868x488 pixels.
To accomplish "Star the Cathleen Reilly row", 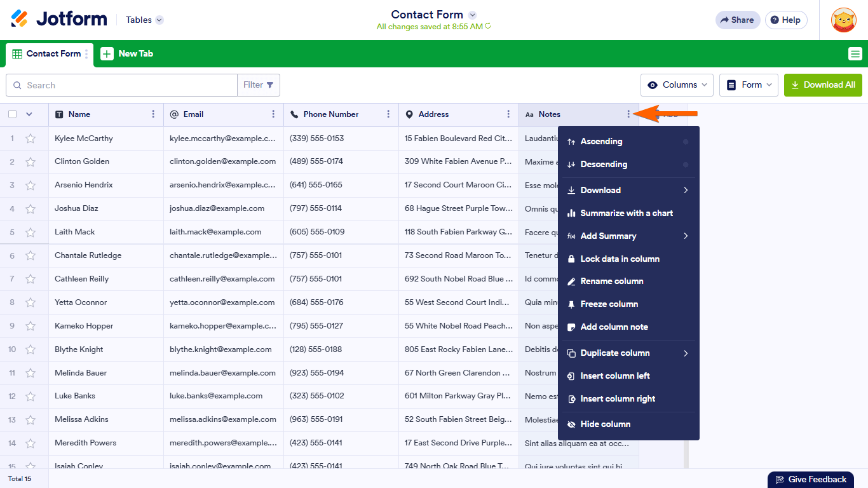I will point(31,279).
